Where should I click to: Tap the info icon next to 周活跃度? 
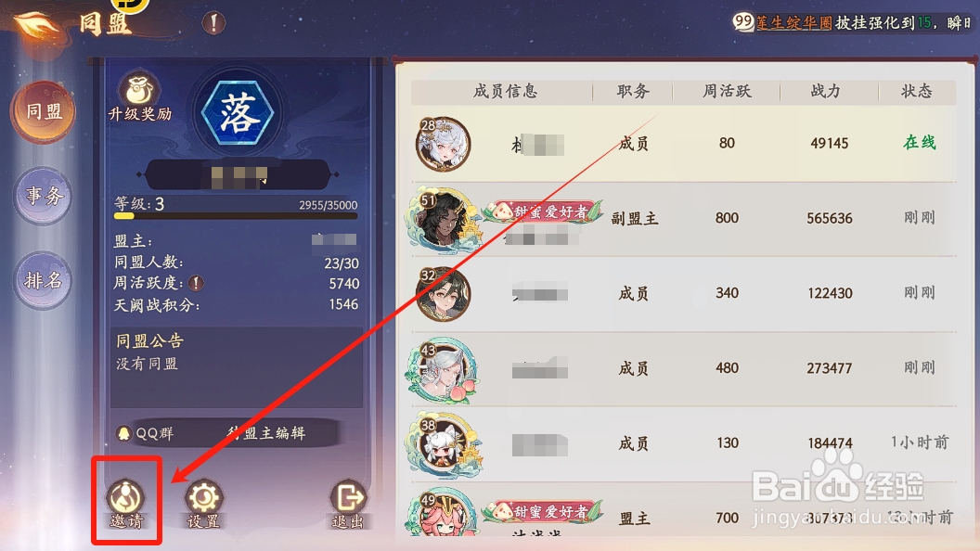(x=196, y=283)
